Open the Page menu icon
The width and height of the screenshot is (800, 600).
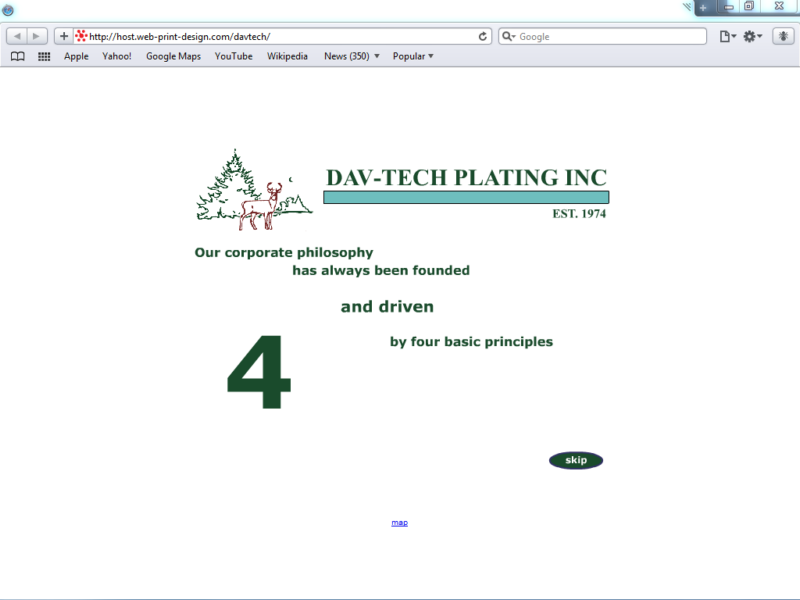coord(728,36)
